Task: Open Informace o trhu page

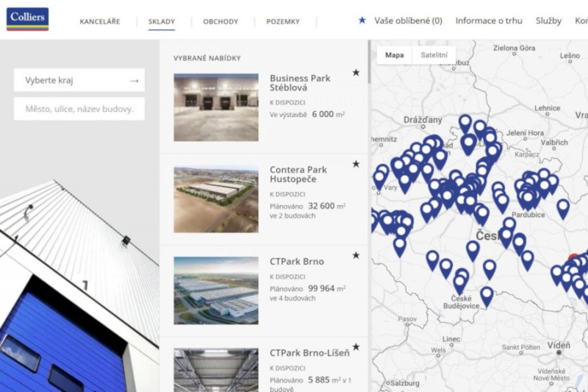Action: (489, 21)
